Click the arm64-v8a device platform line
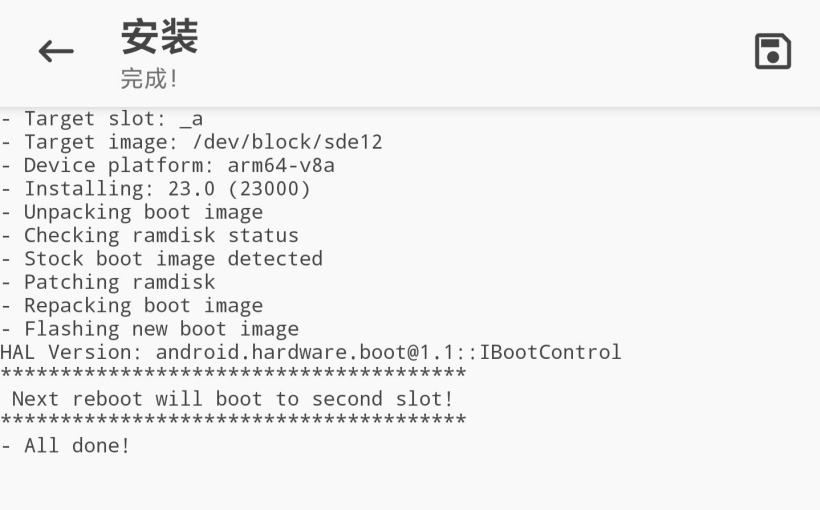Viewport: 820px width, 510px height. pyautogui.click(x=167, y=165)
